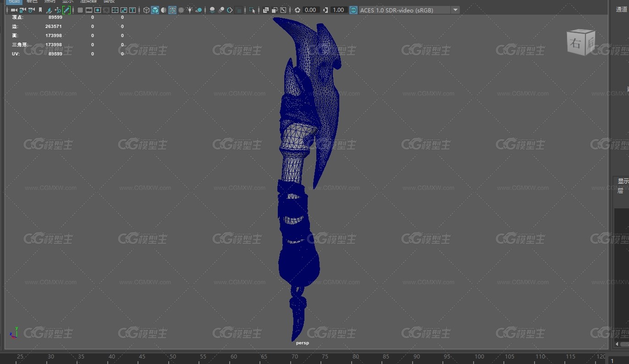The height and width of the screenshot is (364, 629).
Task: Toggle the View Transform ON button
Action: tap(353, 10)
